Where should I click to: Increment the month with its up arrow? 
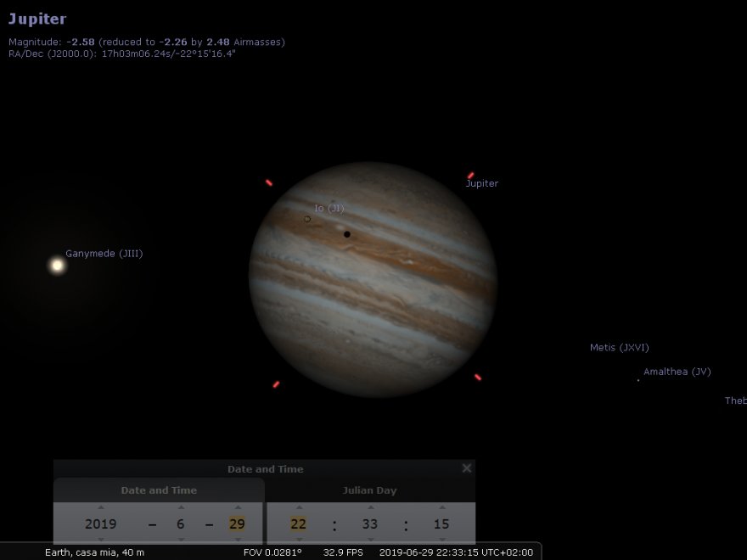click(181, 507)
